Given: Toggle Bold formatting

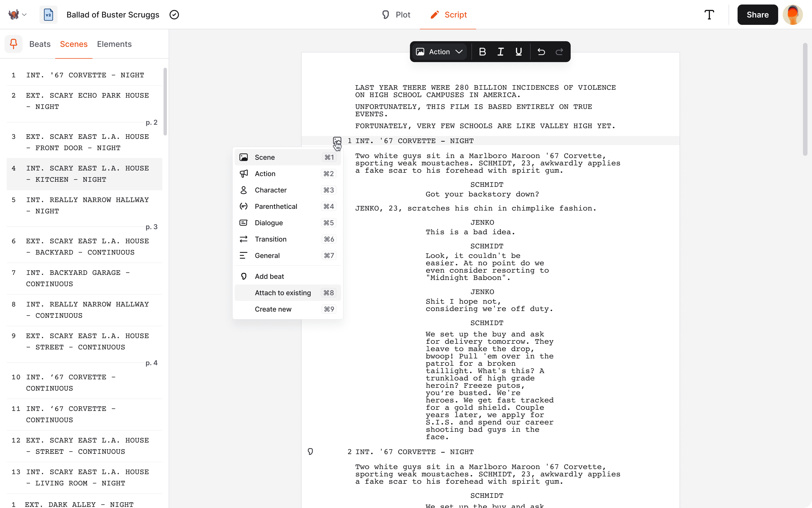Looking at the screenshot, I should (x=482, y=52).
